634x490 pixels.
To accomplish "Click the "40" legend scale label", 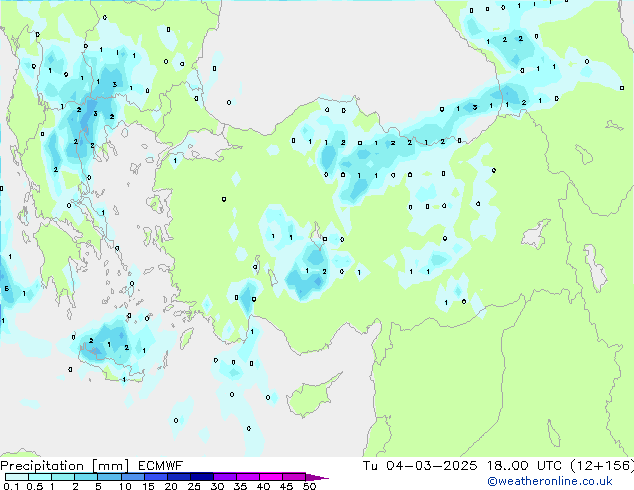I will [x=263, y=486].
